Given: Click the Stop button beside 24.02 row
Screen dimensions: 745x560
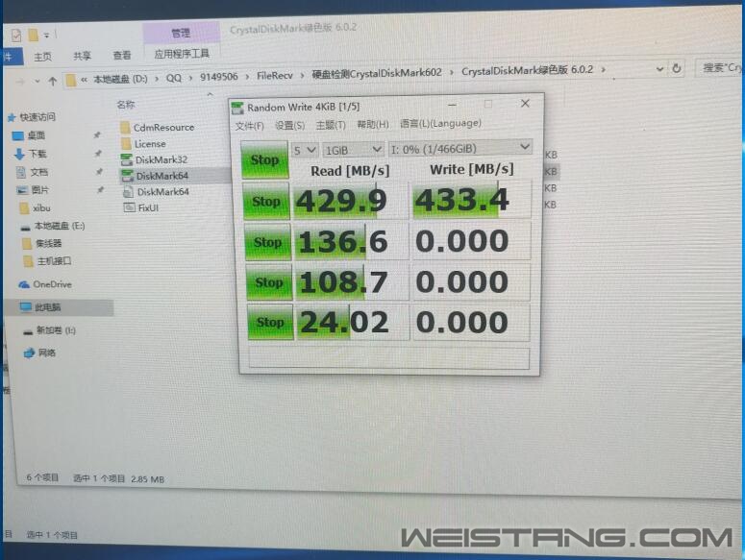Looking at the screenshot, I should click(270, 322).
